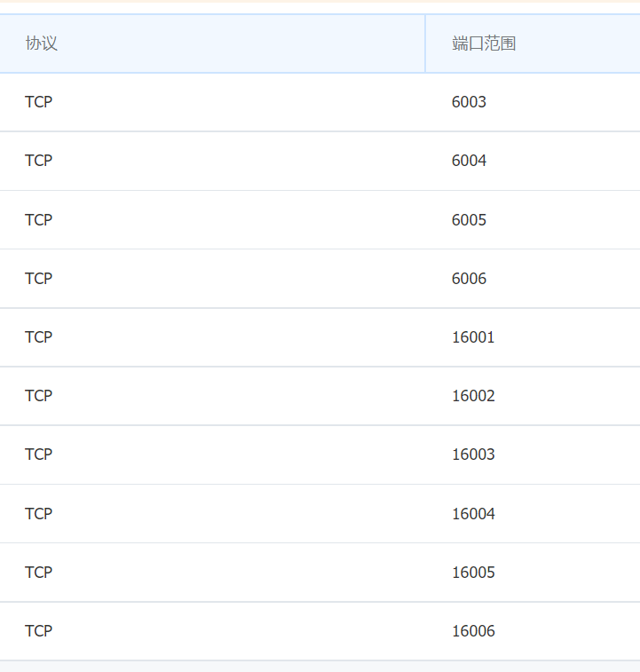Click TCP in the 6005 row
This screenshot has width=640, height=672.
38,220
